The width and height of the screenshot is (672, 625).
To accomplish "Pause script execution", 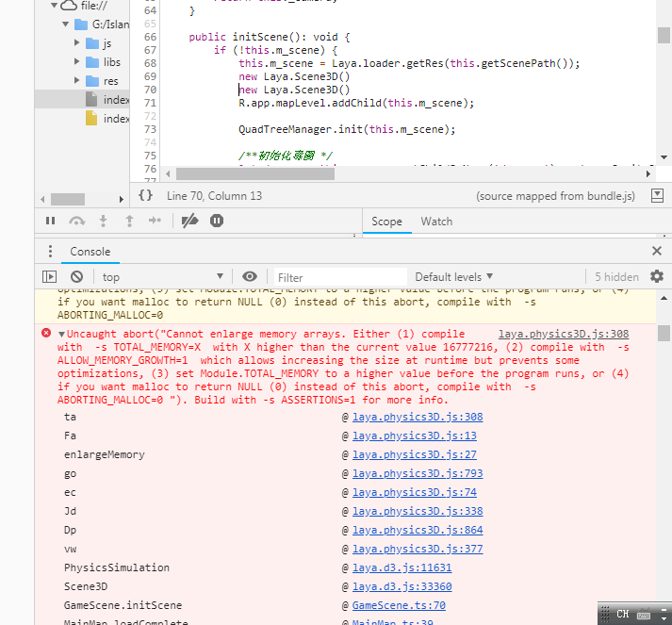I will point(51,221).
